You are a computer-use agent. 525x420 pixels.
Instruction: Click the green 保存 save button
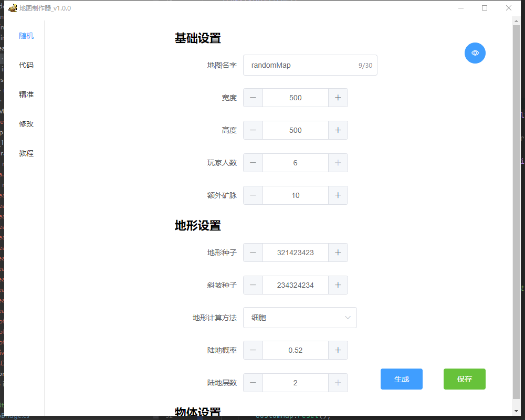click(x=464, y=379)
